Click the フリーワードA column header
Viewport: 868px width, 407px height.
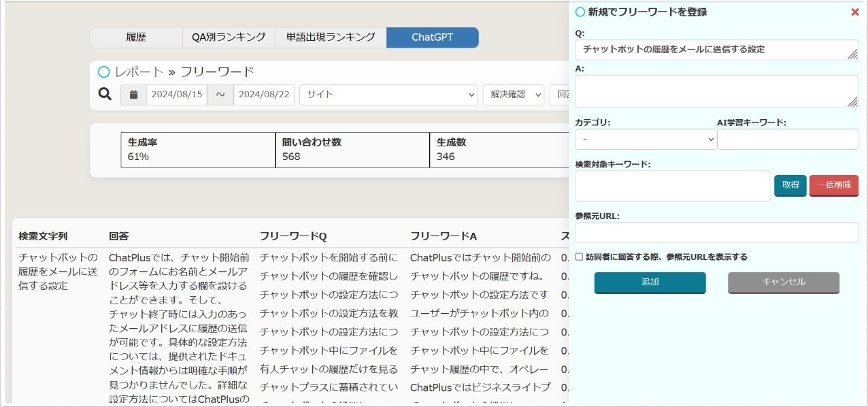[444, 236]
